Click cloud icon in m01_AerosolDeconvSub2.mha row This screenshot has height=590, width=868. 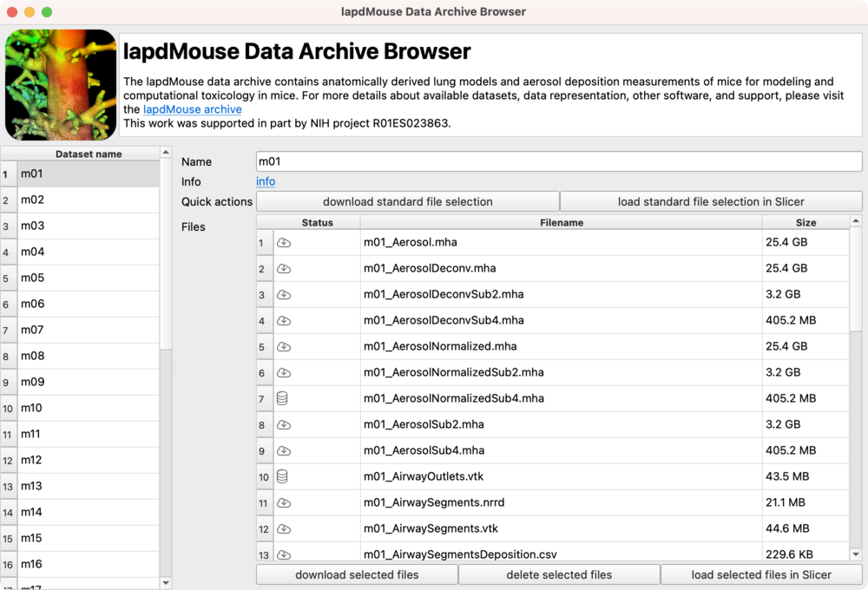pyautogui.click(x=284, y=294)
